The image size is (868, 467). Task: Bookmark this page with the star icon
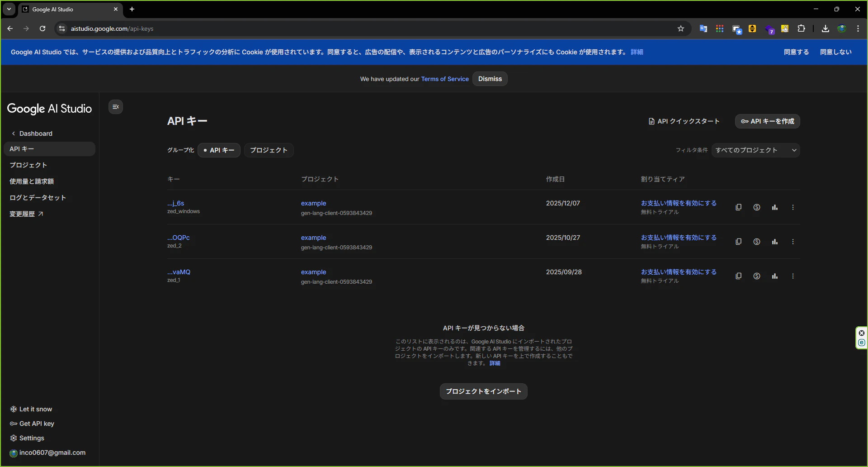[x=681, y=29]
